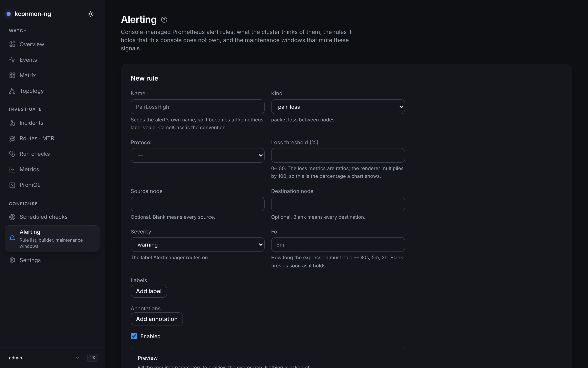
Task: Click the Enabled label text
Action: (150, 336)
